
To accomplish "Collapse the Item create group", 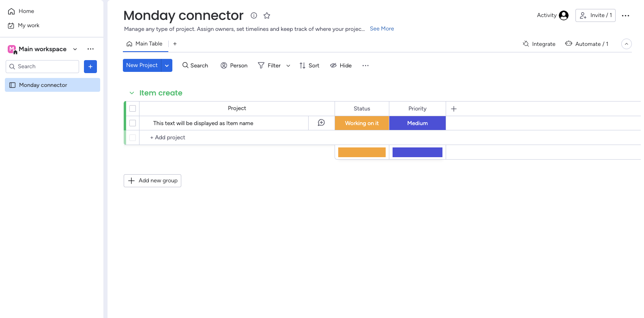I will 132,93.
